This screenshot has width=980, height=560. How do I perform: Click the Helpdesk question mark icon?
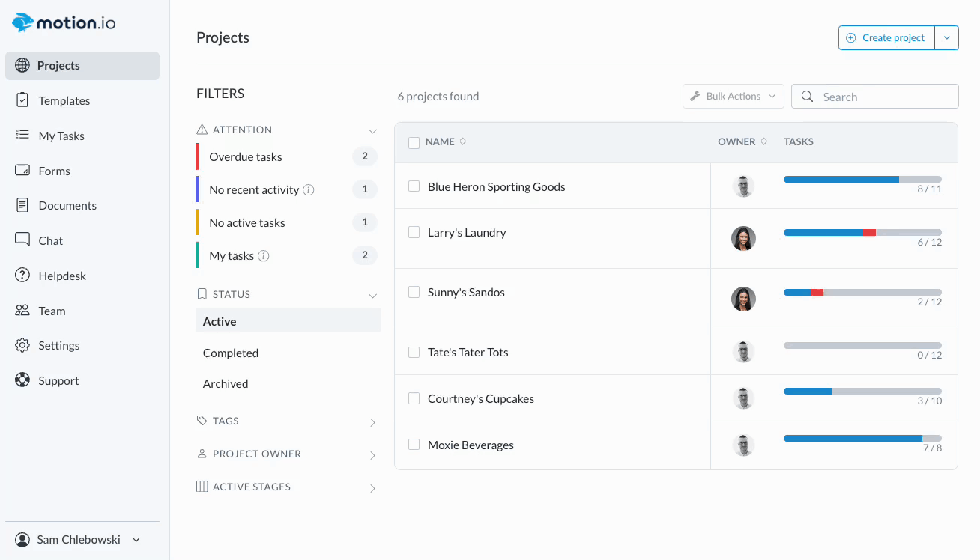click(22, 276)
